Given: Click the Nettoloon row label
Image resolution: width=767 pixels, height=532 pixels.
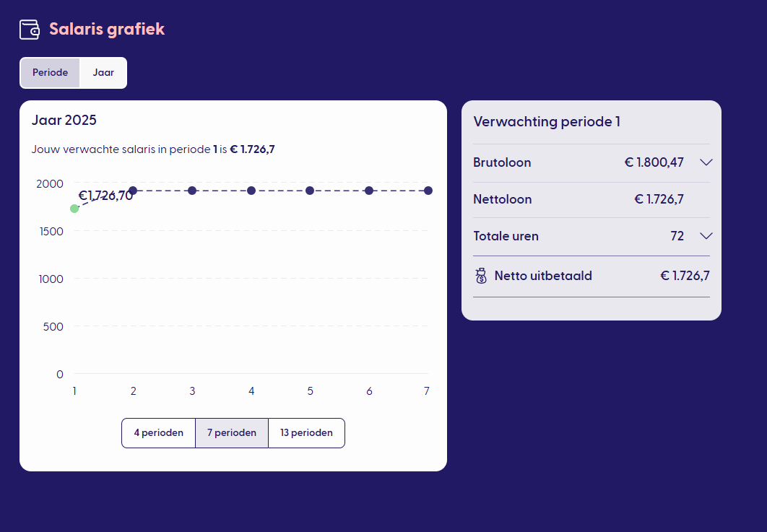Looking at the screenshot, I should pos(502,199).
